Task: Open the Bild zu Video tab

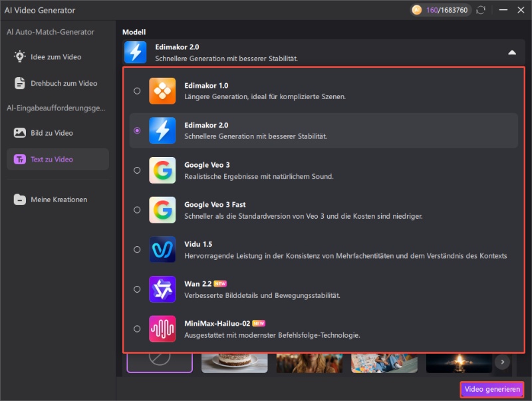Action: pos(52,133)
